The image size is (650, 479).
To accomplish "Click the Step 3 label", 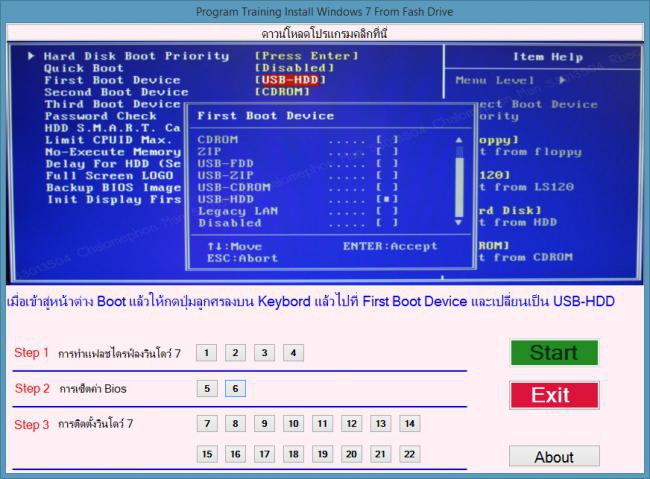I will coord(32,425).
